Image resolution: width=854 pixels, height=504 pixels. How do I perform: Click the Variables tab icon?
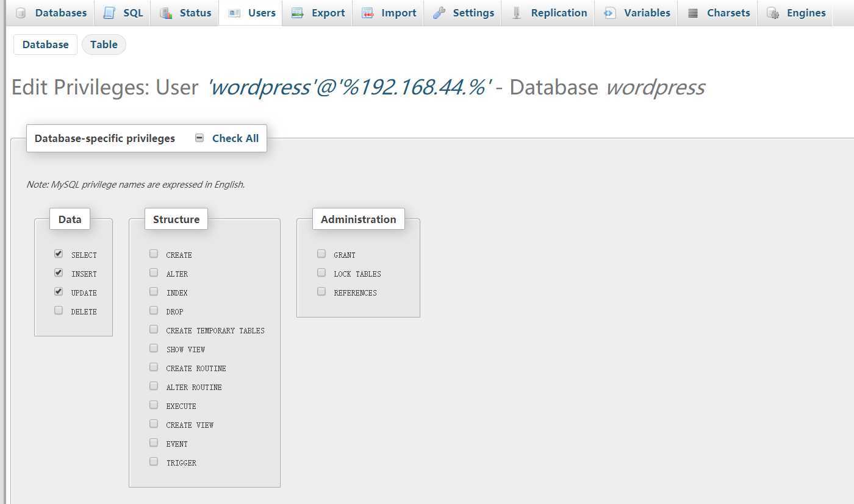point(609,13)
